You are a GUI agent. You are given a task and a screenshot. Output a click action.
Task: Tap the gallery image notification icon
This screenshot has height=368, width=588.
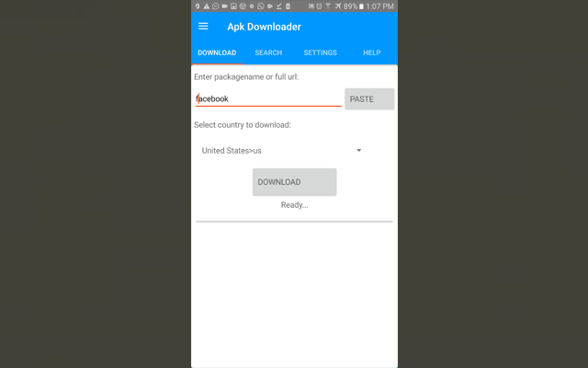pyautogui.click(x=233, y=6)
